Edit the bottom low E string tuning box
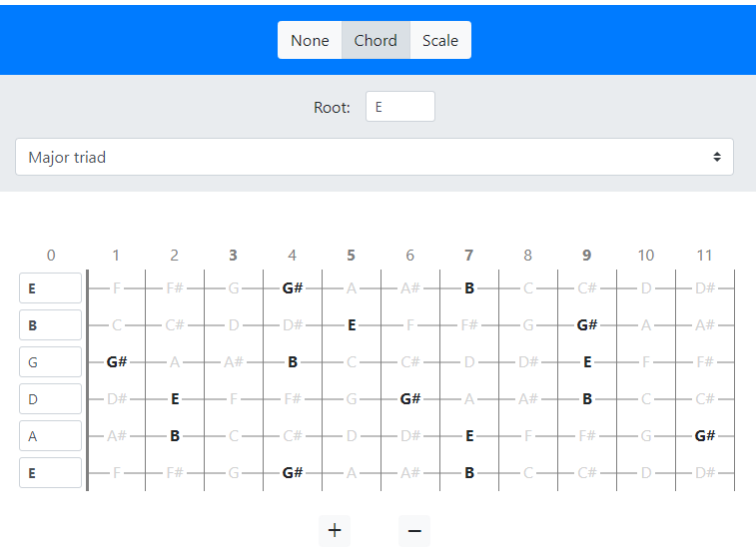Image resolution: width=756 pixels, height=559 pixels. pyautogui.click(x=50, y=473)
